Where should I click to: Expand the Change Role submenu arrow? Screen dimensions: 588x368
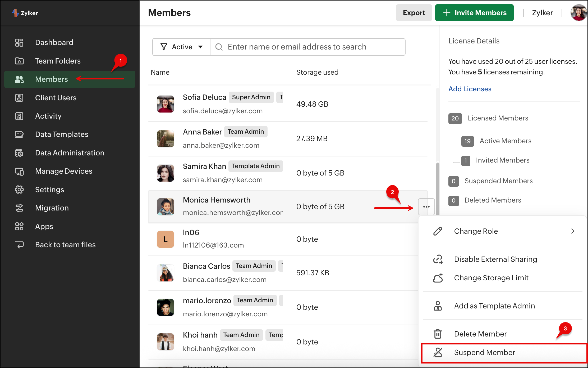[573, 231]
